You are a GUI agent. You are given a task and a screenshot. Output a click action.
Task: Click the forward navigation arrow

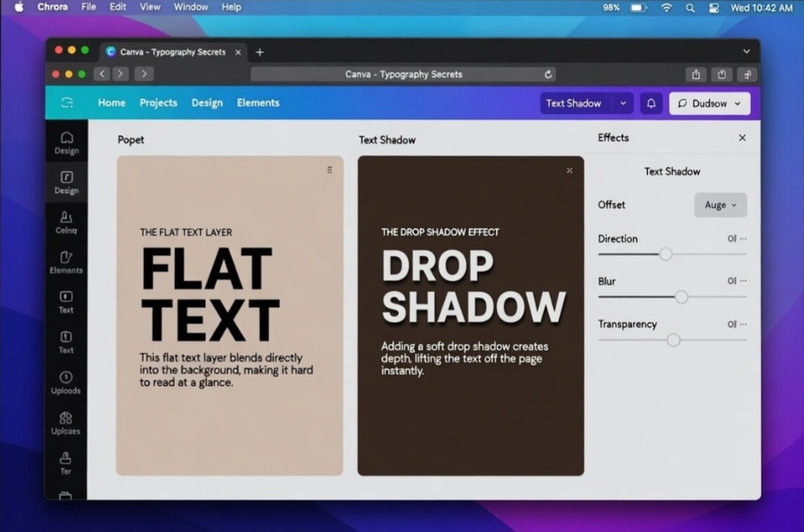click(120, 73)
